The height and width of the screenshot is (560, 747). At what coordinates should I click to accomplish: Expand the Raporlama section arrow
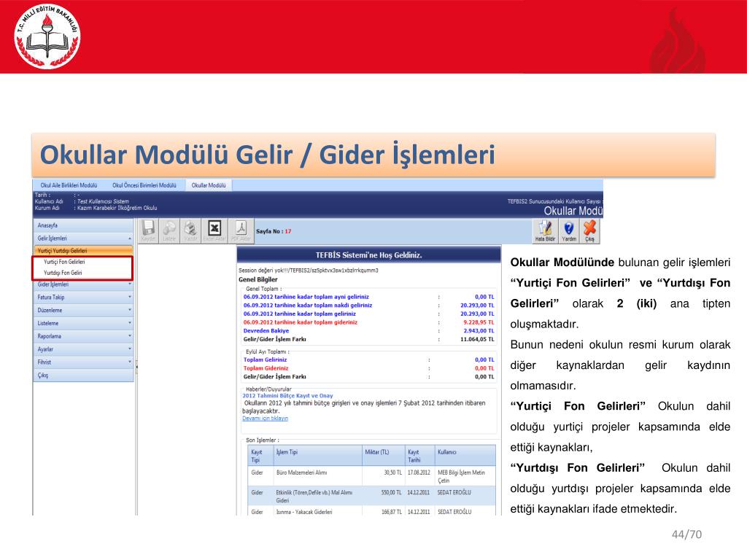pyautogui.click(x=130, y=336)
